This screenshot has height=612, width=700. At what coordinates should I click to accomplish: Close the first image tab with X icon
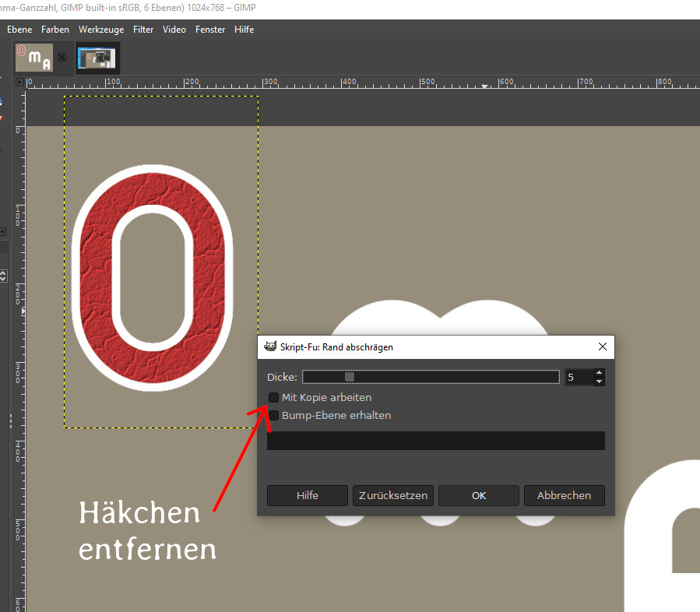tap(62, 58)
